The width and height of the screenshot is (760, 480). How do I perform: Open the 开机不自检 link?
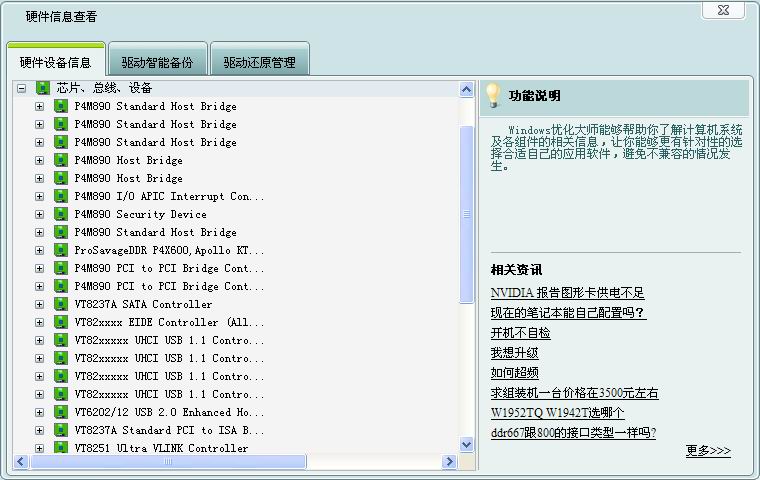pos(521,333)
